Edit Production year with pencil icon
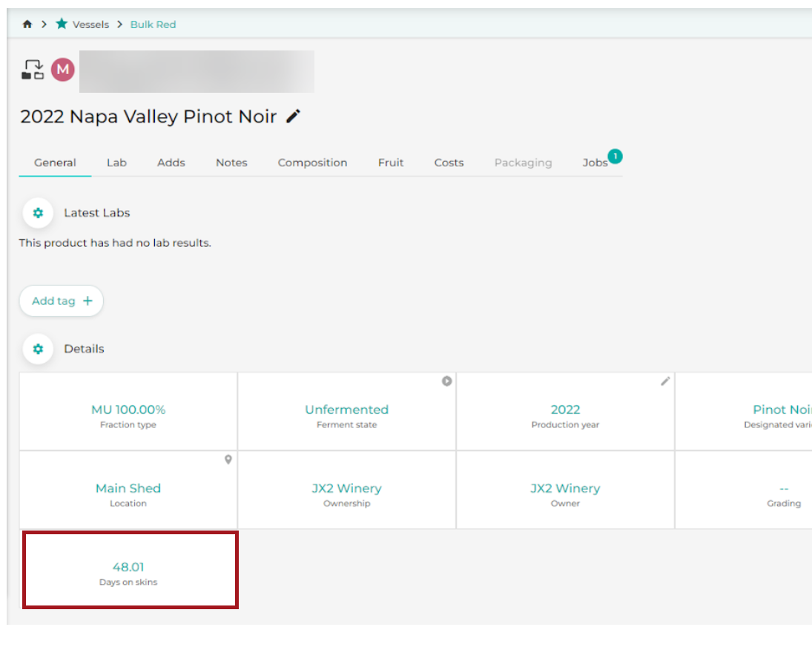 click(x=665, y=381)
